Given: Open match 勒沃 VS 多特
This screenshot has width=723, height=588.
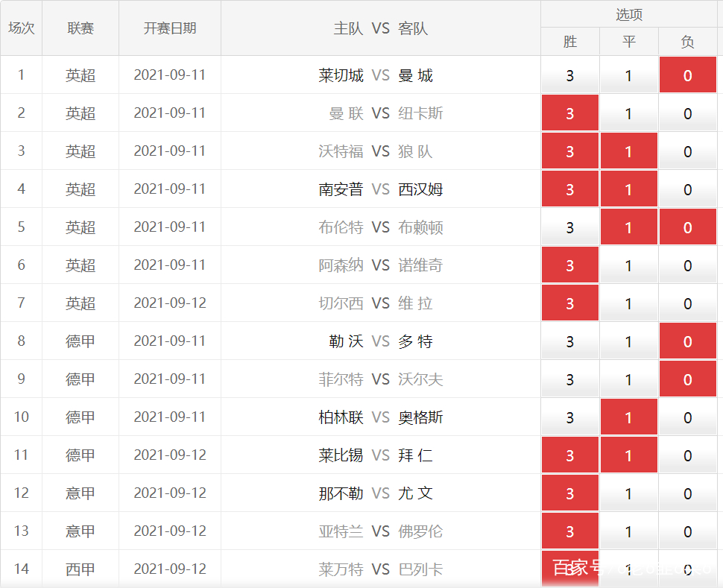Looking at the screenshot, I should (381, 341).
